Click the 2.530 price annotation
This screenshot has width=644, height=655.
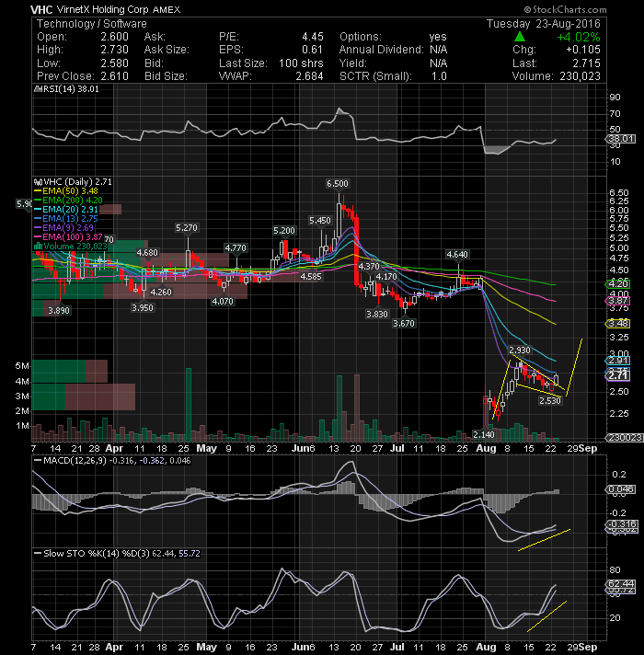[x=550, y=400]
